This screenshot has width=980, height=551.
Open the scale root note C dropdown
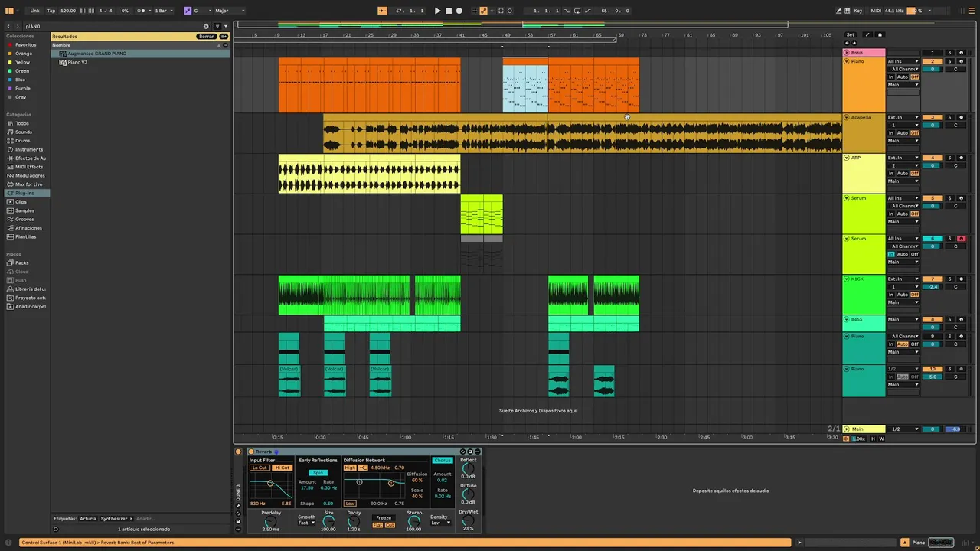pyautogui.click(x=201, y=11)
